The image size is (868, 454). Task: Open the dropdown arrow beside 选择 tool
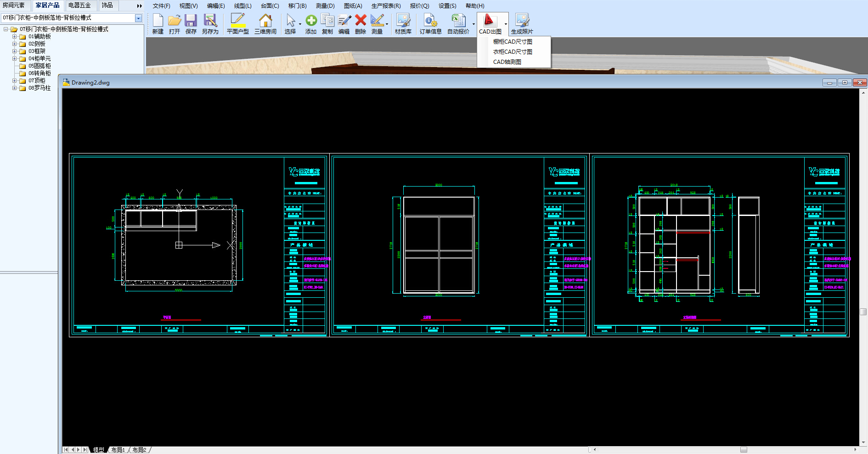tap(300, 24)
